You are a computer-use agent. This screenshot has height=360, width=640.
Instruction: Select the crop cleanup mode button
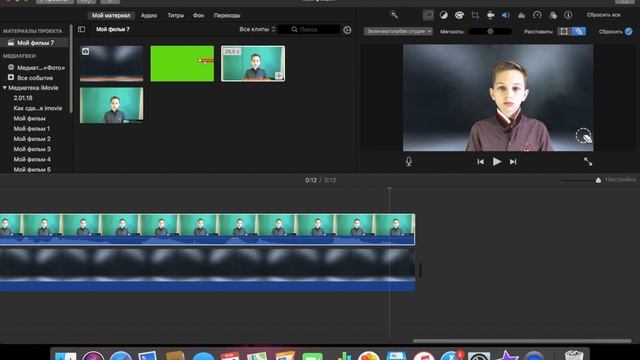[x=564, y=31]
